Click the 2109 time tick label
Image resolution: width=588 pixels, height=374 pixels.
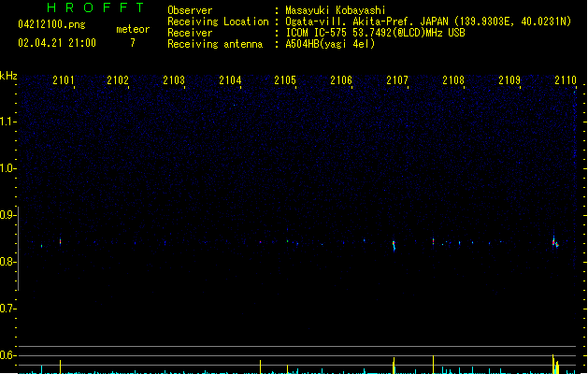coord(509,80)
